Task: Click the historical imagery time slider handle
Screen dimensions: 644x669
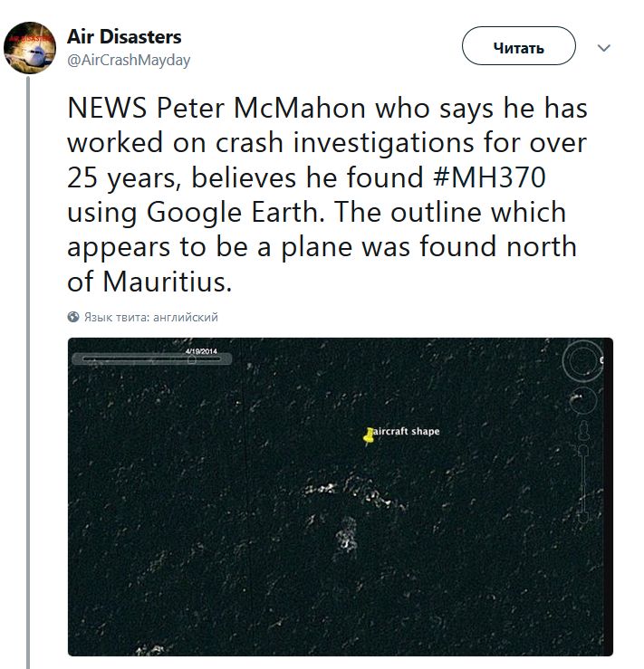Action: [x=193, y=359]
